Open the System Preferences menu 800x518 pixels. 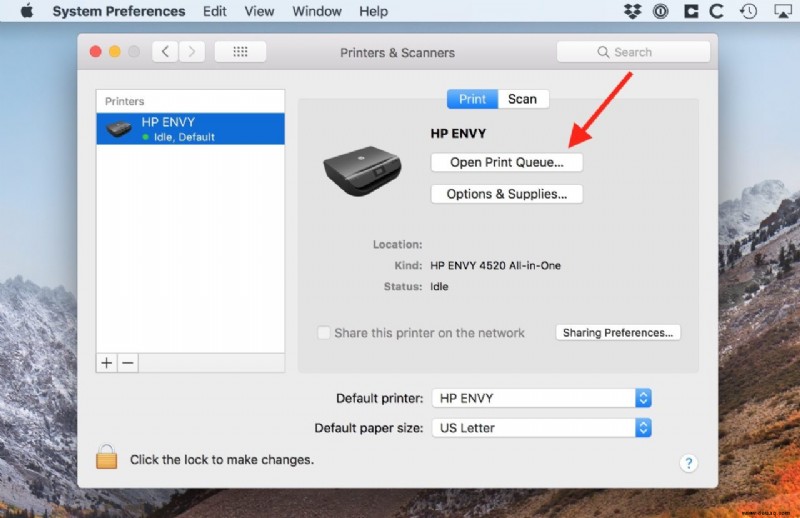[119, 11]
